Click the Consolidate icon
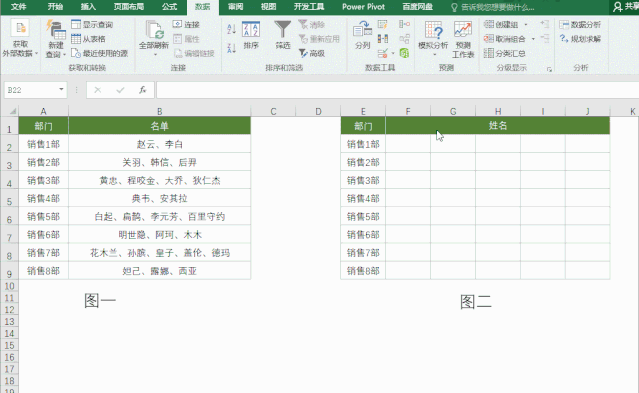Screen dimensions: 639x393 point(404,24)
